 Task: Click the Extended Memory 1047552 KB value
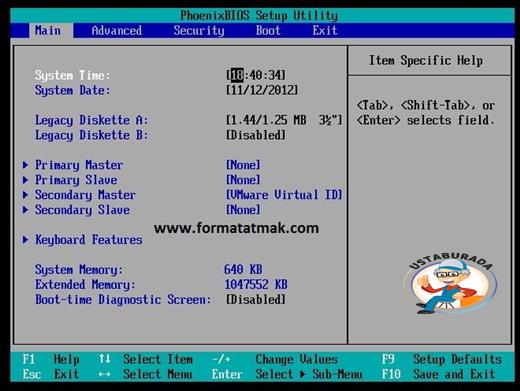pos(256,284)
